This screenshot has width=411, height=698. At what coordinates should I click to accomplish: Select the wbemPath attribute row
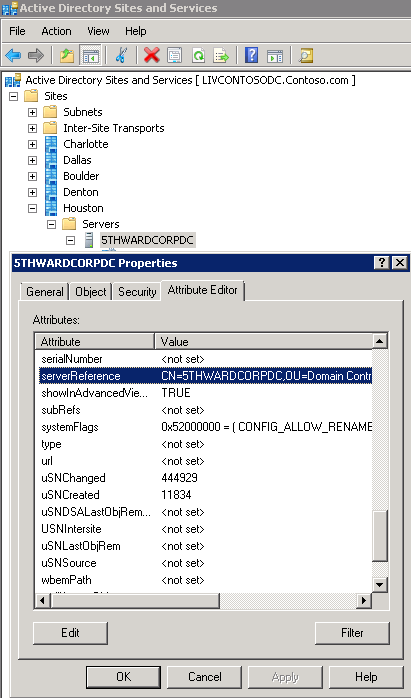coord(205,580)
